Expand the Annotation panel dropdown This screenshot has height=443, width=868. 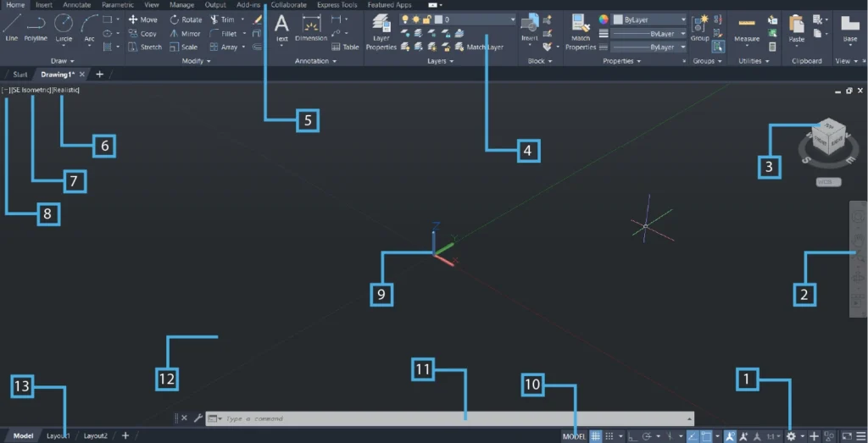pyautogui.click(x=315, y=61)
